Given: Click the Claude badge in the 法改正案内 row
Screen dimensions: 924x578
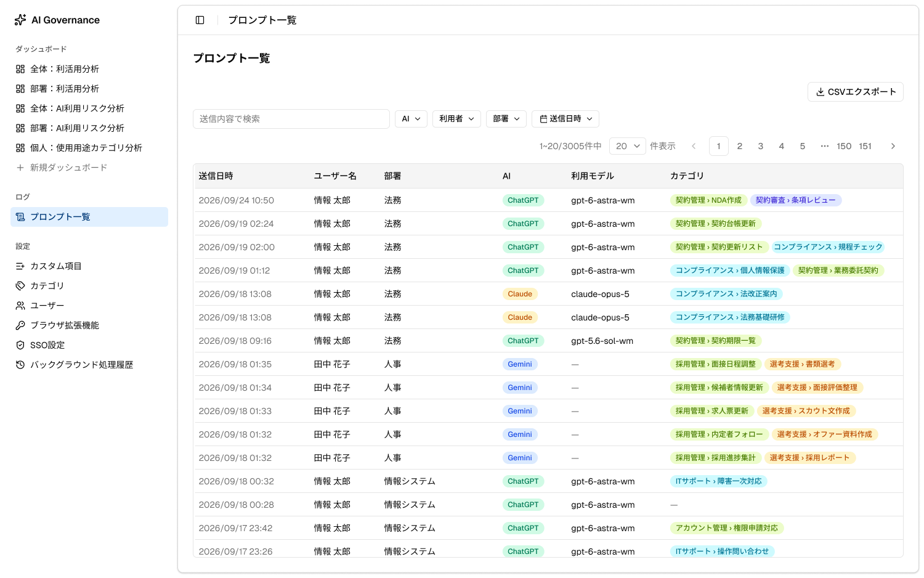Looking at the screenshot, I should [520, 294].
